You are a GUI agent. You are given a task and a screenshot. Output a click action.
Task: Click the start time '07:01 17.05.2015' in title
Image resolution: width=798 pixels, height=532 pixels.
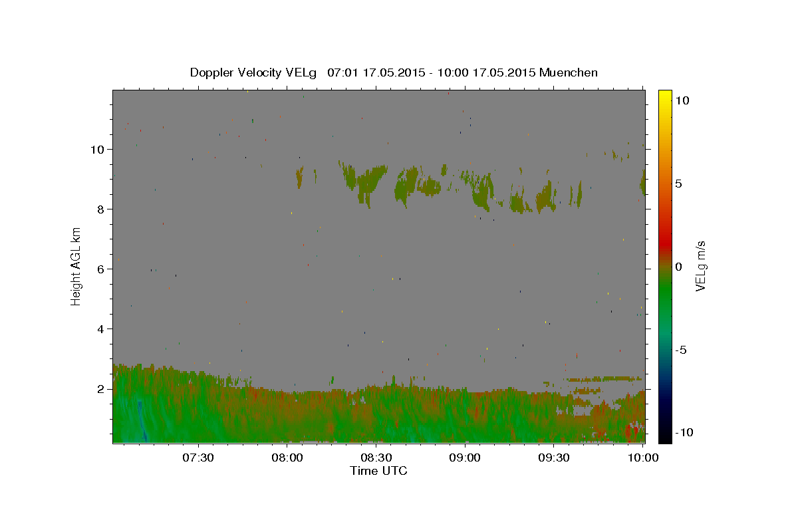click(x=376, y=72)
